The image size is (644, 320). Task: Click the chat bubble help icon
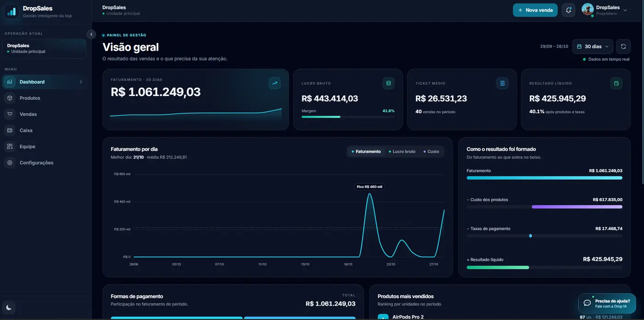click(x=587, y=303)
